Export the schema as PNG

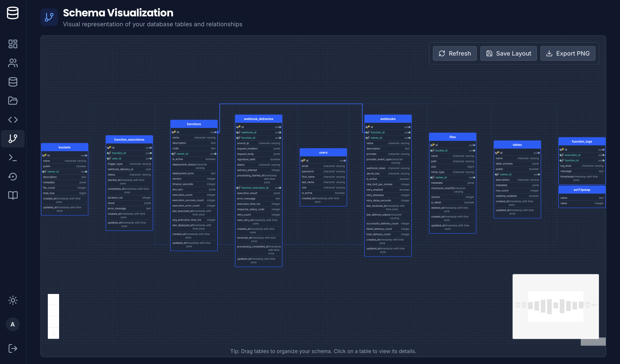(568, 53)
